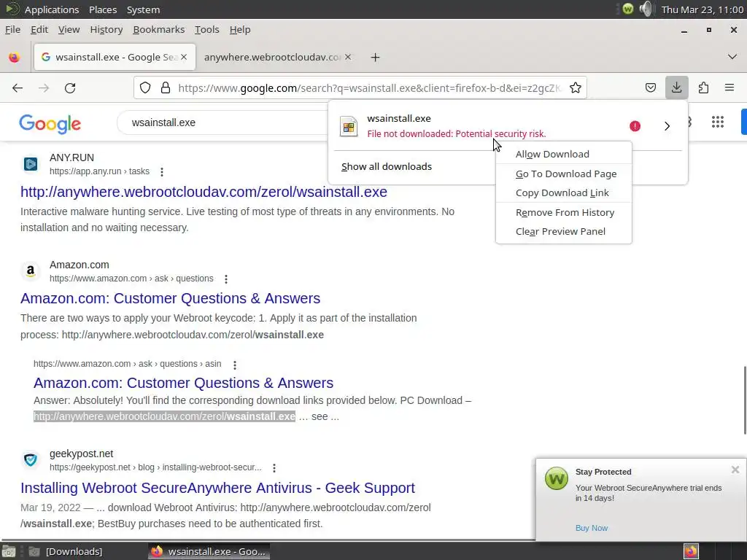Open Firefox hamburger application menu

729,87
